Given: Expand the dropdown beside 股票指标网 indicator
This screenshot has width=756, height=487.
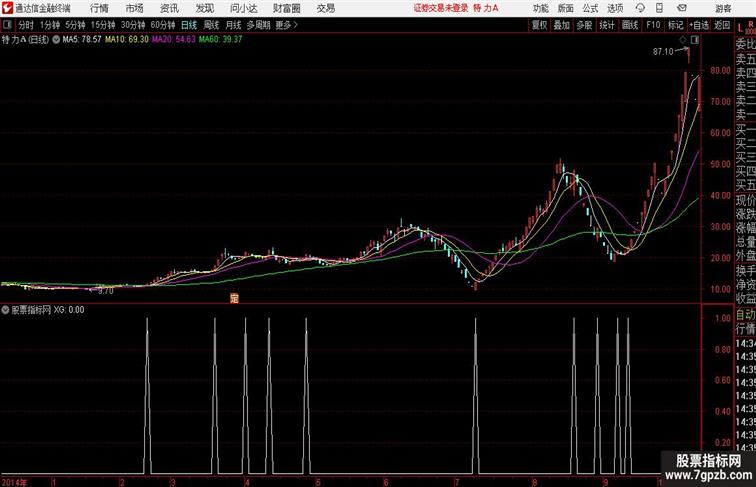Looking at the screenshot, I should 5,310.
